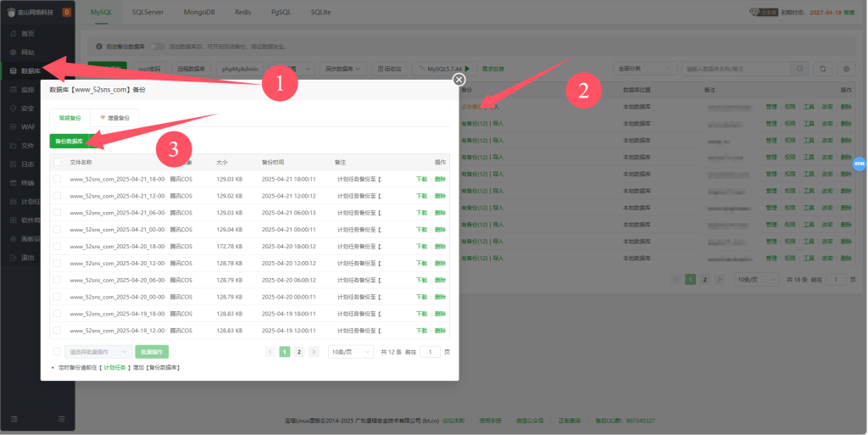Image resolution: width=868 pixels, height=435 pixels.
Task: Toggle the 自动备份数据库 switch
Action: coord(158,46)
